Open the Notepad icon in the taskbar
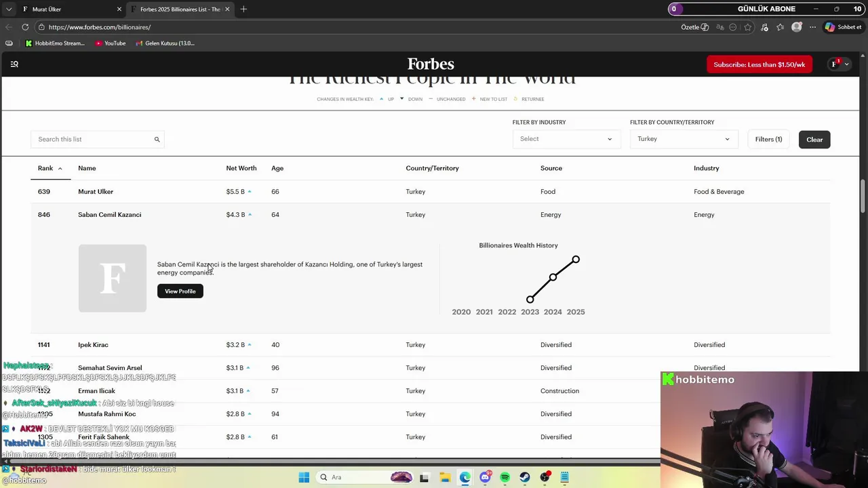 tap(564, 477)
